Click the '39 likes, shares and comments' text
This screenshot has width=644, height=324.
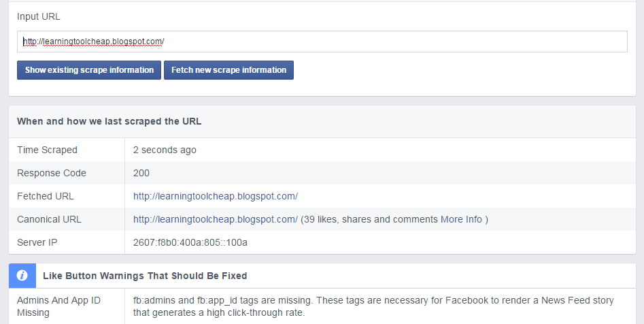[x=371, y=220]
